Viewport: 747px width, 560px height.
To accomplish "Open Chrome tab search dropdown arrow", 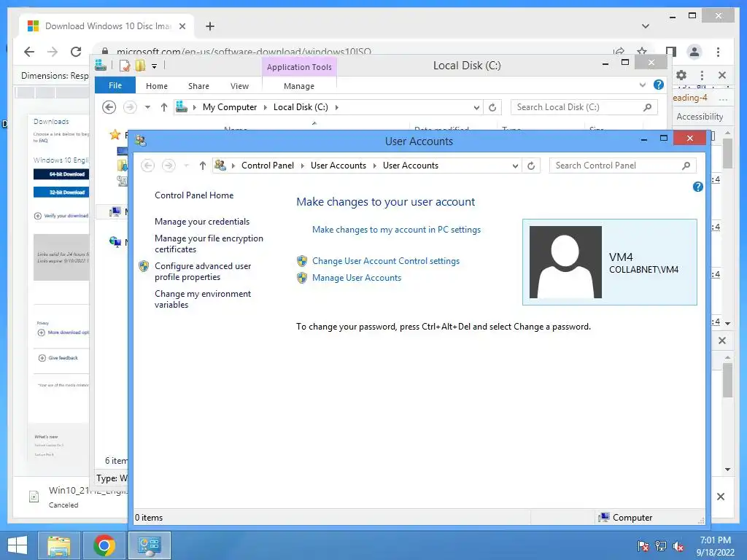I will [646, 26].
